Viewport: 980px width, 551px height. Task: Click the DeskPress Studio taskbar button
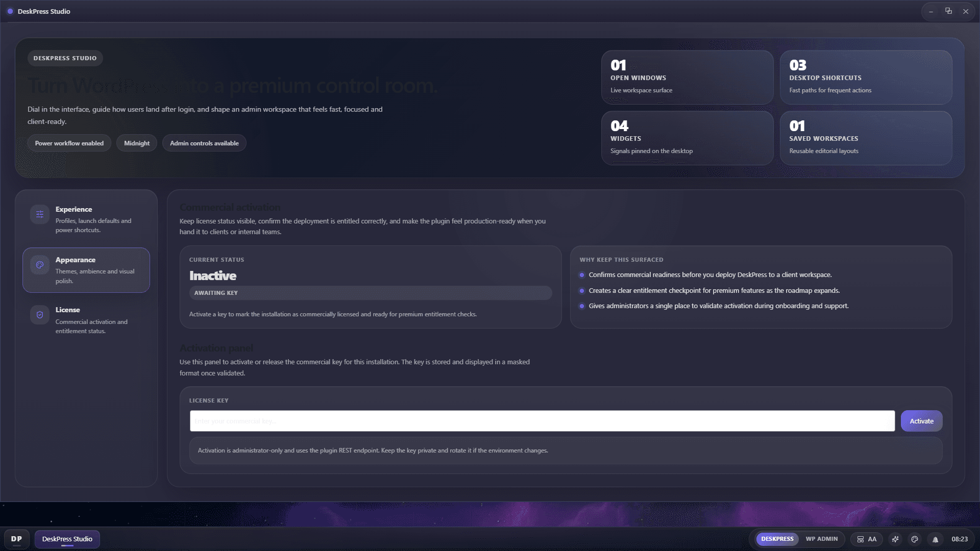67,539
